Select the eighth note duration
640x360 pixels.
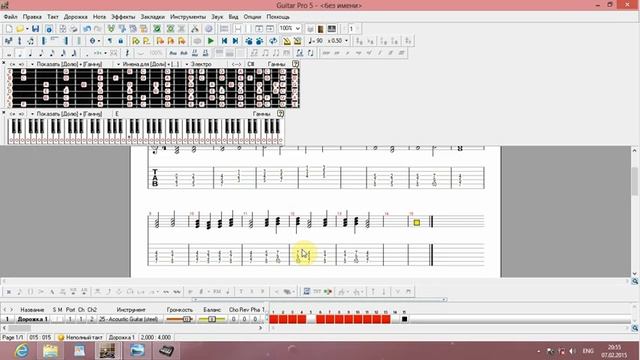point(41,53)
